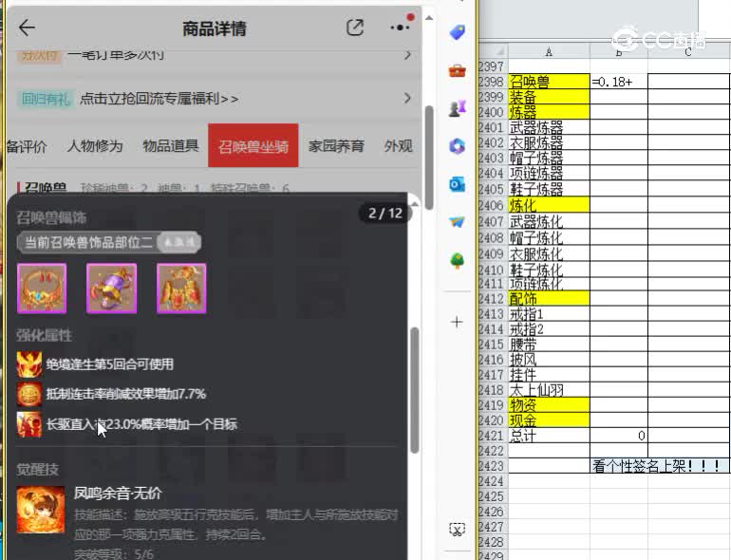731x560 pixels.
Task: Click the screenshot tool icon in the sidebar
Action: click(x=457, y=530)
